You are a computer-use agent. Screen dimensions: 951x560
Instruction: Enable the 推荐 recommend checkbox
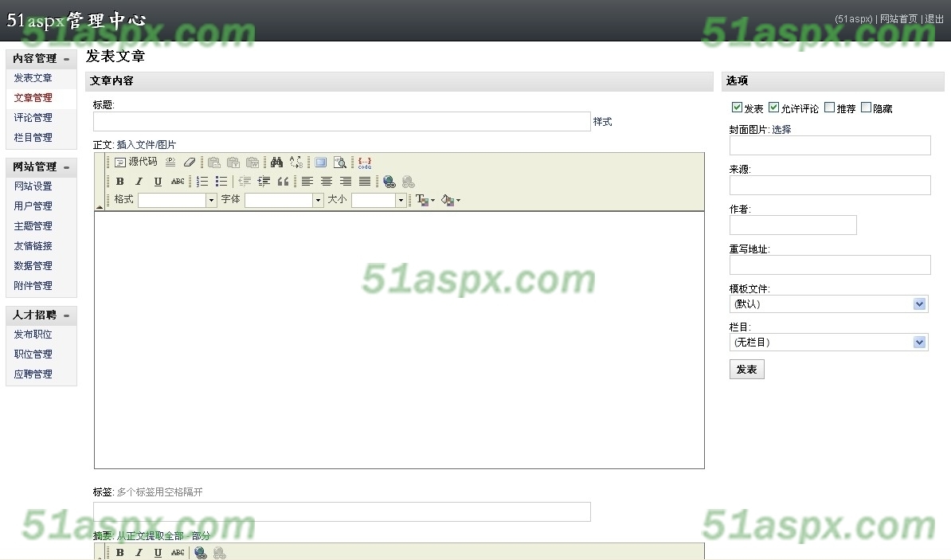coord(830,108)
